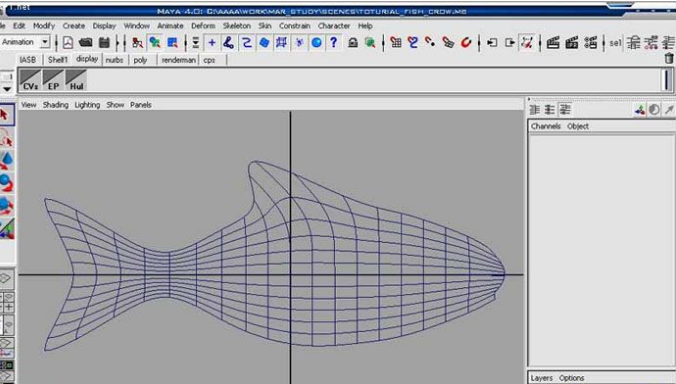Toggle the deformations selection mask icon
Screen dimensions: 676x384
(x=282, y=42)
